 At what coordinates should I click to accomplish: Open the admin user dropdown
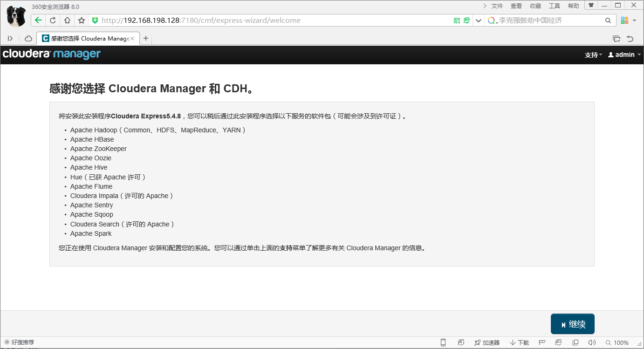pos(624,55)
